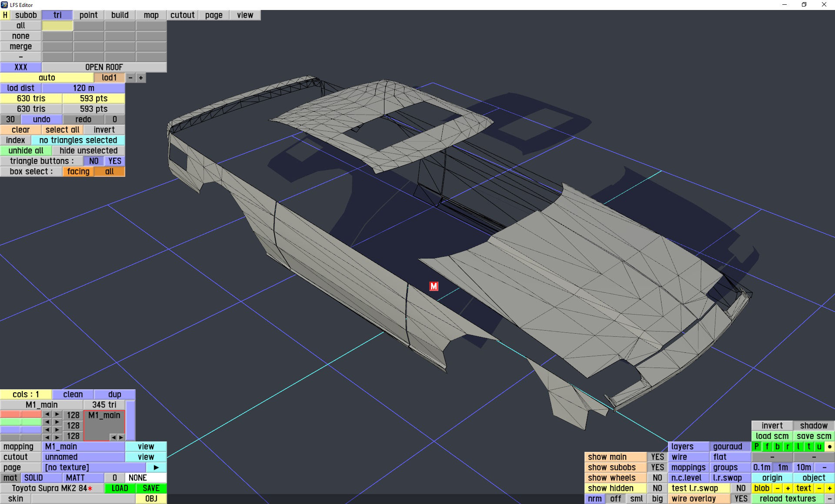This screenshot has height=504, width=835.
Task: Switch to the point tab
Action: click(88, 15)
